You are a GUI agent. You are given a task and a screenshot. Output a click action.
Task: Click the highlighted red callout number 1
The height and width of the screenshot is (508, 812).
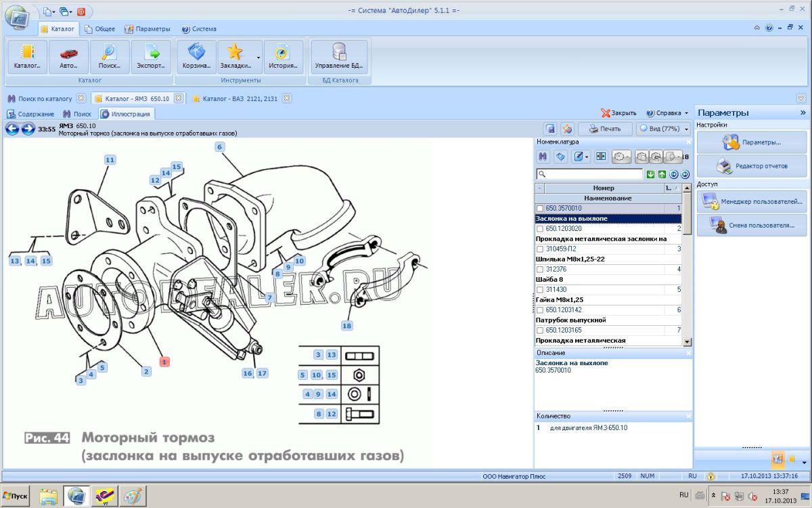(164, 362)
